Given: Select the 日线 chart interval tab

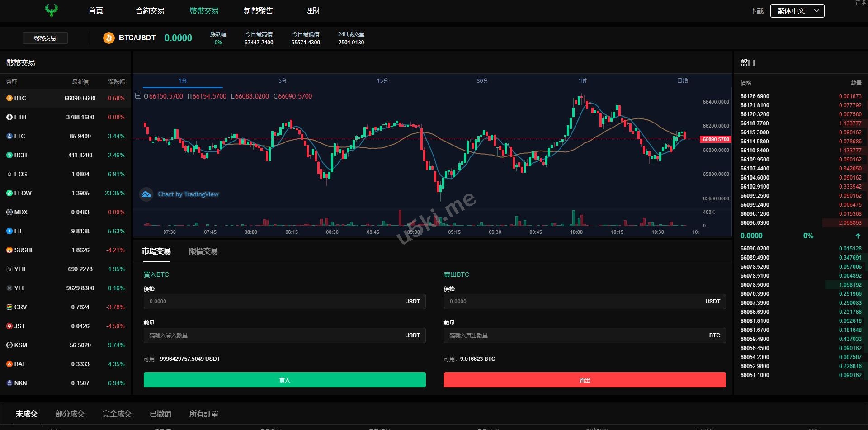Looking at the screenshot, I should (682, 81).
